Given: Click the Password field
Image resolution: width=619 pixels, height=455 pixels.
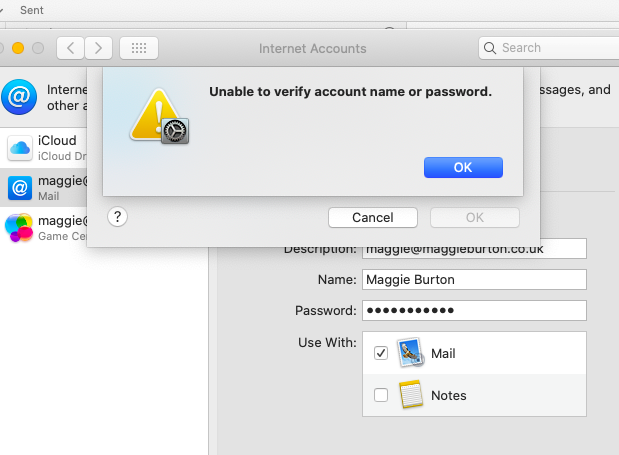Looking at the screenshot, I should pyautogui.click(x=474, y=310).
